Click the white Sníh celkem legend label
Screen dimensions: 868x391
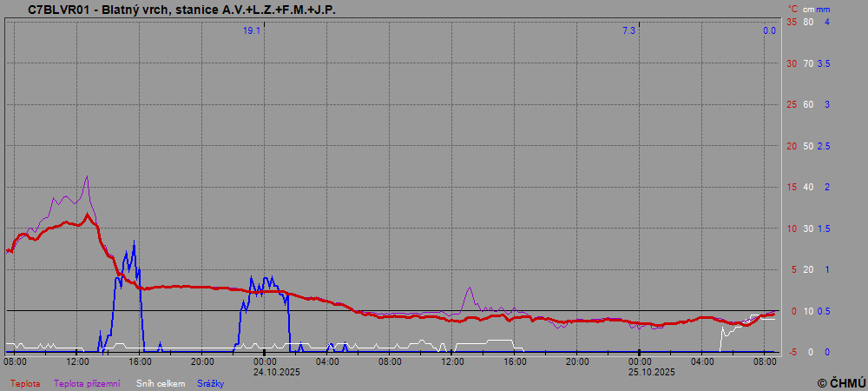click(x=161, y=383)
